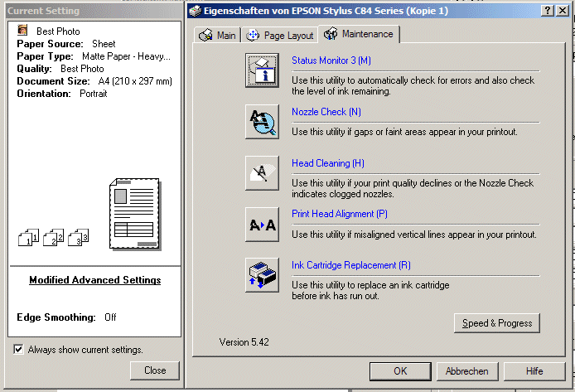Image resolution: width=575 pixels, height=392 pixels.
Task: Open Print Head Alignment A·A icon
Action: pos(262,225)
